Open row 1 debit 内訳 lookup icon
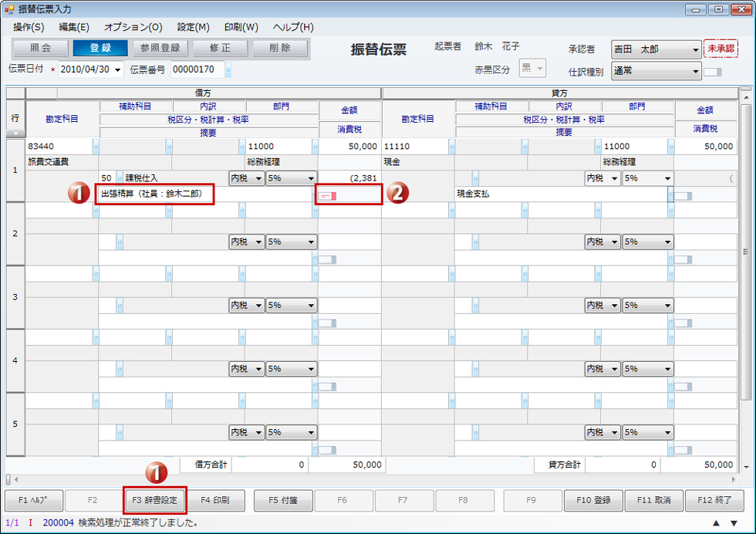This screenshot has width=756, height=534. tap(242, 147)
